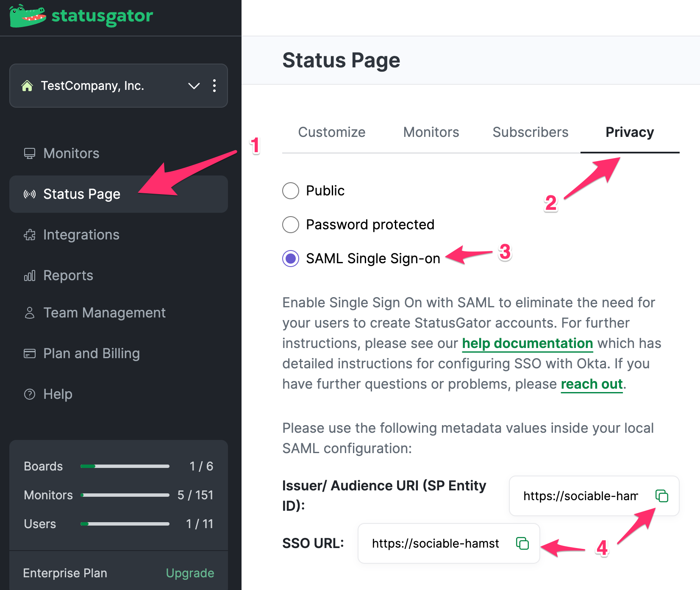Select the Team Management person icon
This screenshot has height=590, width=700.
pyautogui.click(x=29, y=312)
